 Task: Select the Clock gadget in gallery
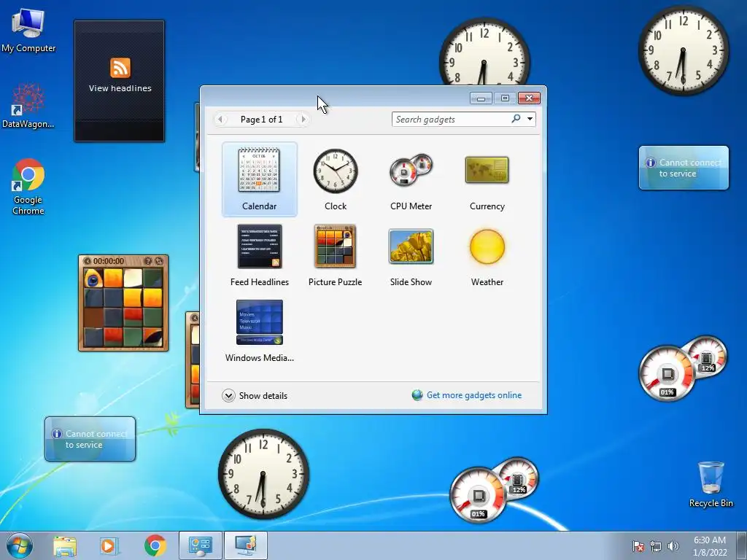[x=336, y=171]
